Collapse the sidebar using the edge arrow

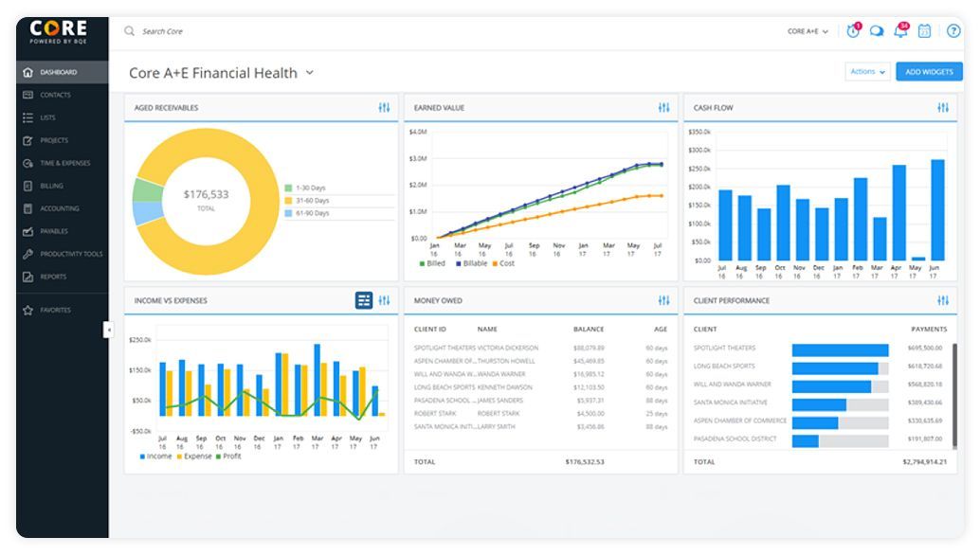click(x=108, y=331)
